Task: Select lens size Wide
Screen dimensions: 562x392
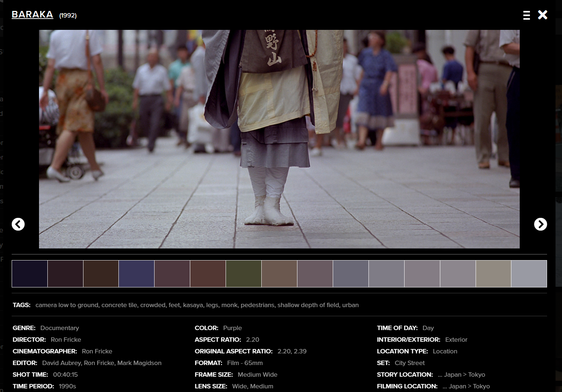Action: coord(239,386)
